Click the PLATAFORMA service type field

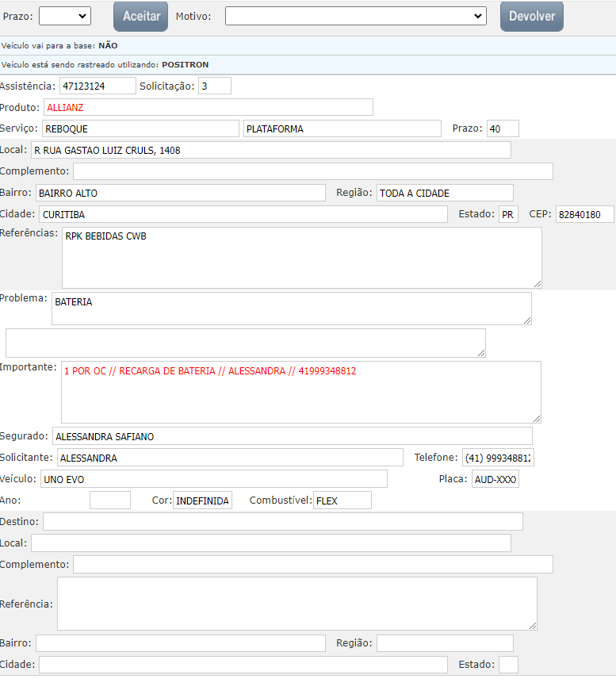click(342, 128)
